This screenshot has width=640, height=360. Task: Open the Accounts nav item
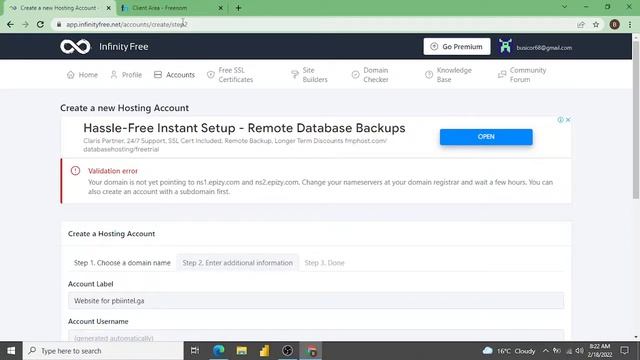click(174, 75)
